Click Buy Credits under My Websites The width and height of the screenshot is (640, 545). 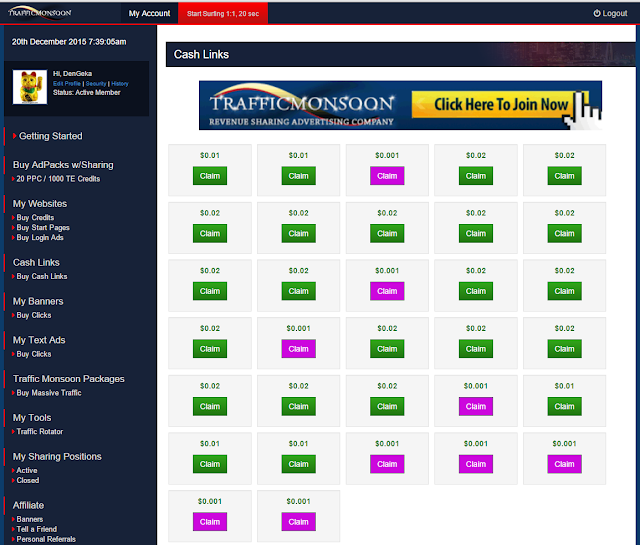(35, 218)
